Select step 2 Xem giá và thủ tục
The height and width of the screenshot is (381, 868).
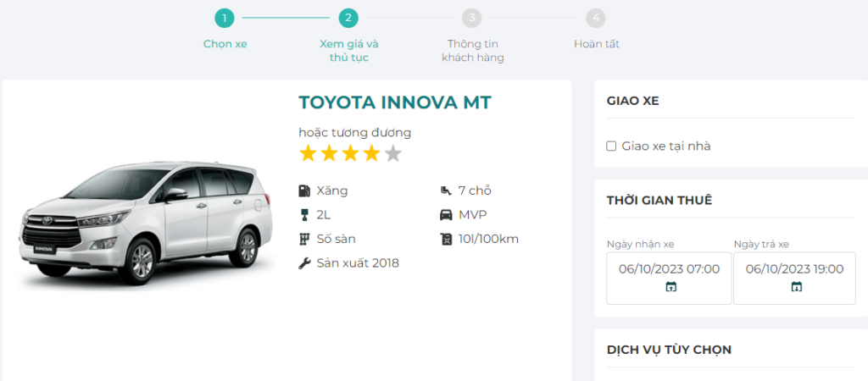click(348, 18)
